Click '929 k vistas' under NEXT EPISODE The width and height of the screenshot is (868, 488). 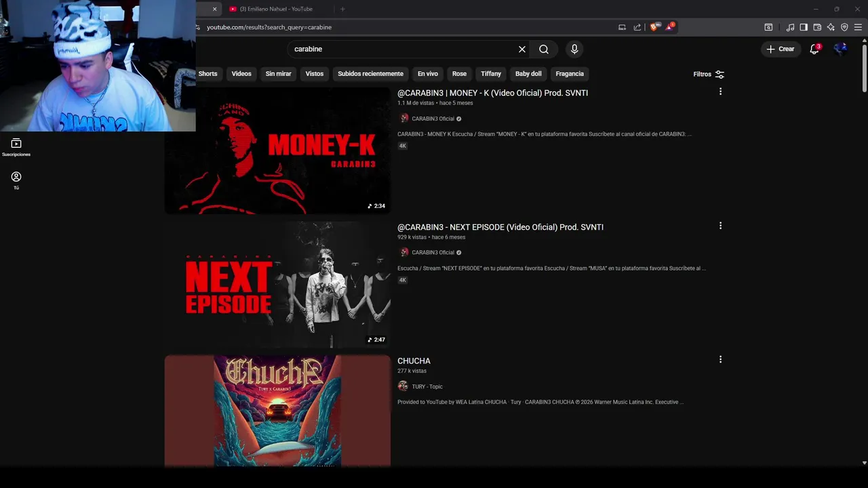click(x=412, y=237)
